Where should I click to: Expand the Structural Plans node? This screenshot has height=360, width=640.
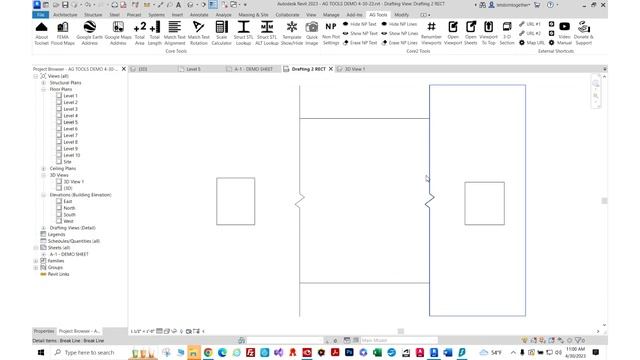[43, 82]
